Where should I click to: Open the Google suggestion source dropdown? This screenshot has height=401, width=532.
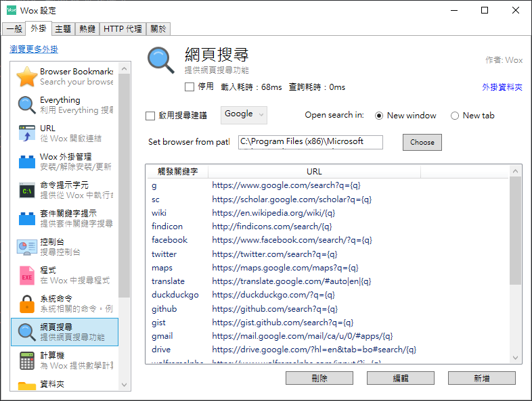[244, 115]
